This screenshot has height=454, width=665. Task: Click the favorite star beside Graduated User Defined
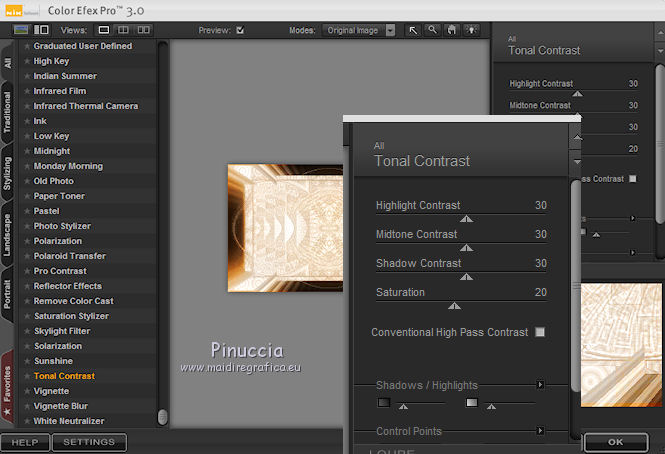pyautogui.click(x=27, y=46)
